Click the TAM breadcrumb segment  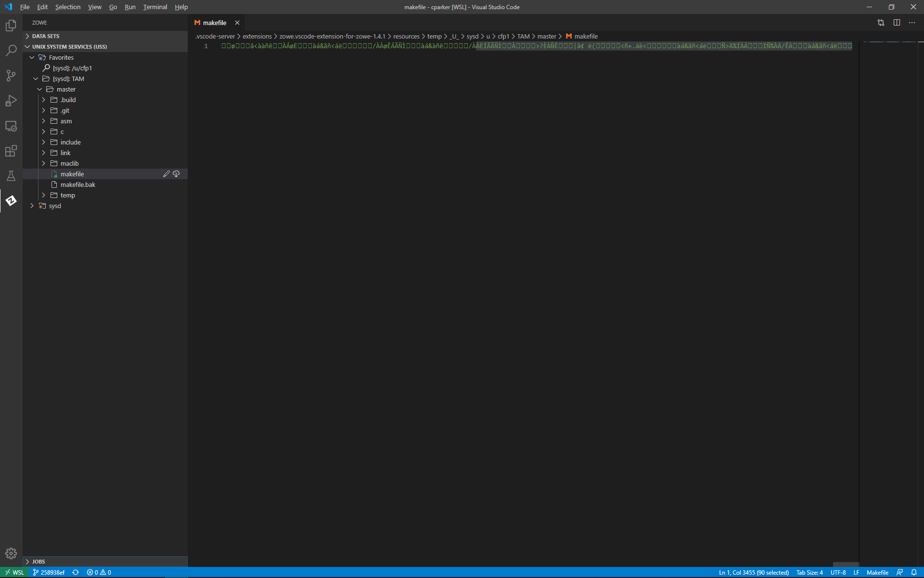coord(523,36)
